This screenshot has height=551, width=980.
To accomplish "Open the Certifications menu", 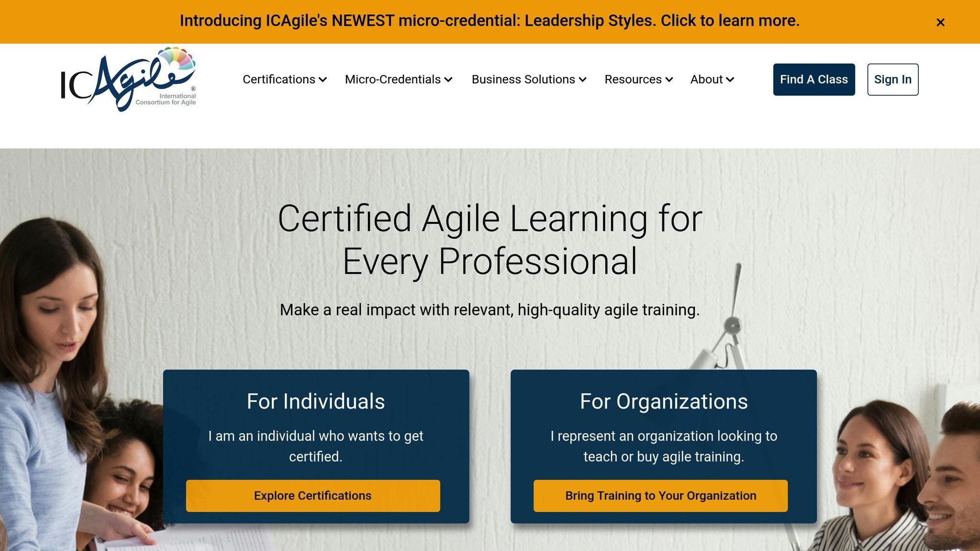I will [x=279, y=79].
